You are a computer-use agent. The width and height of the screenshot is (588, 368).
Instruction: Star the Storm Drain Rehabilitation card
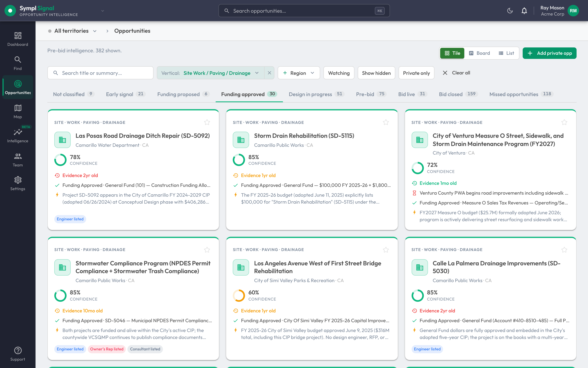point(386,122)
